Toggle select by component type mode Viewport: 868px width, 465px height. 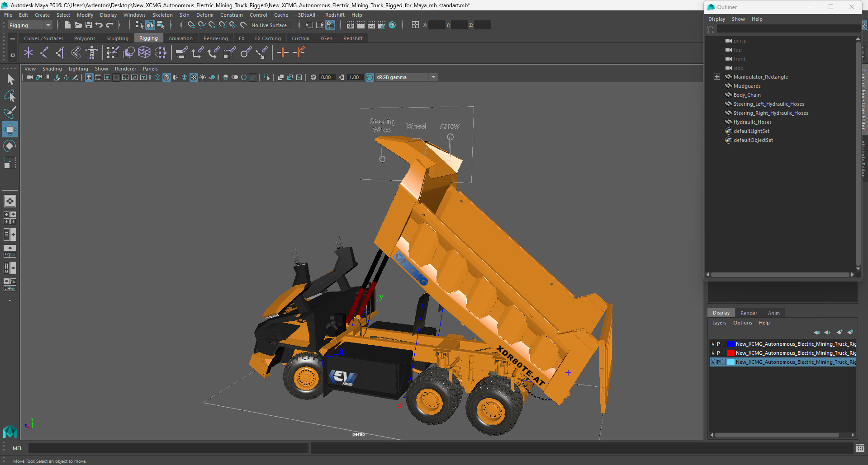[161, 25]
